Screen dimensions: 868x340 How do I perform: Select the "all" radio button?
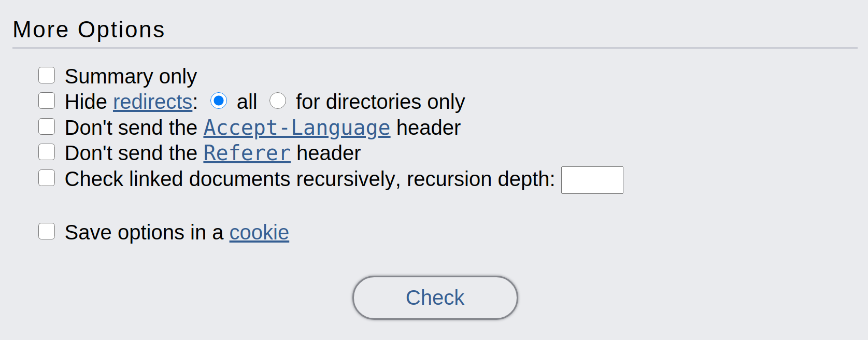[x=219, y=101]
